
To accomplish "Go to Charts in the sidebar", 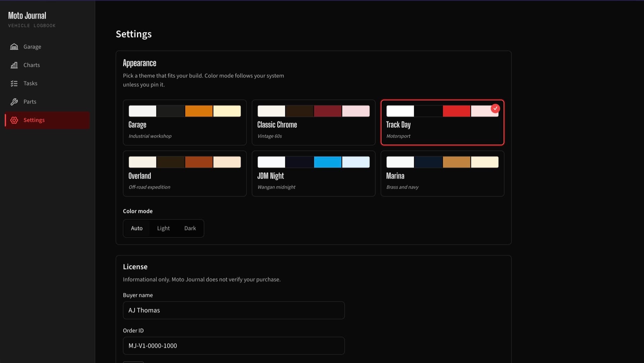I will coord(32,65).
